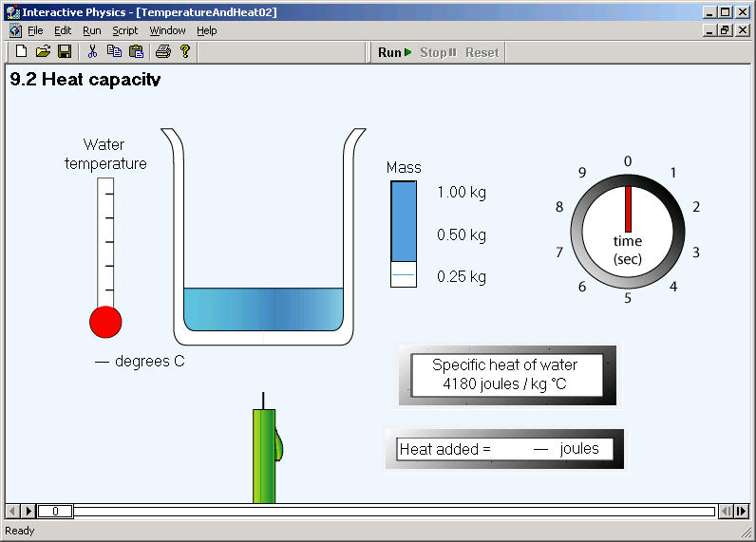
Task: Open the Window menu
Action: pos(167,30)
